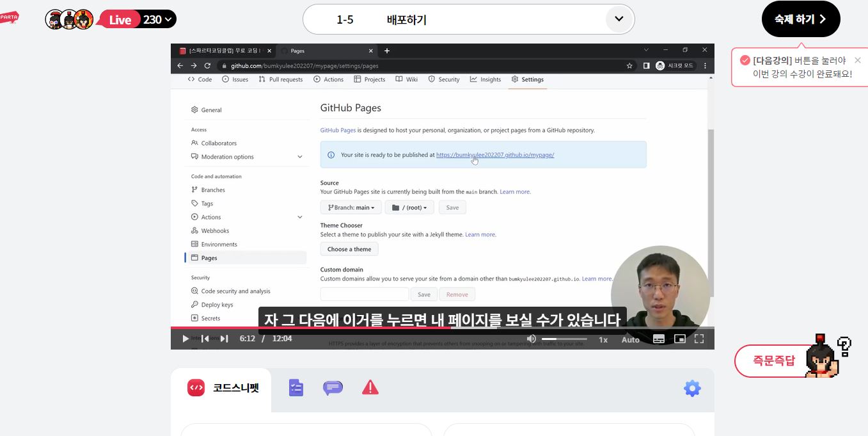Go back in the browser
Image resolution: width=868 pixels, height=436 pixels.
coord(180,65)
